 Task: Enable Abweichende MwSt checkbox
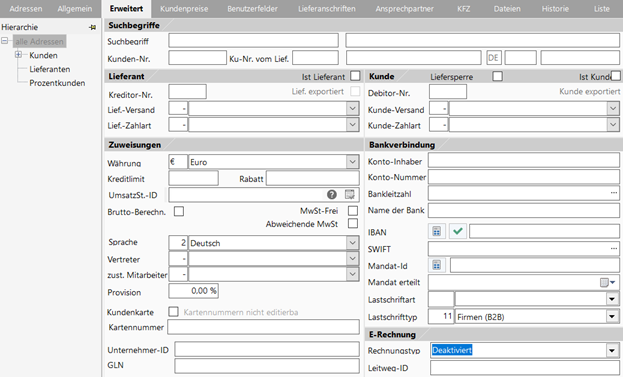point(352,223)
